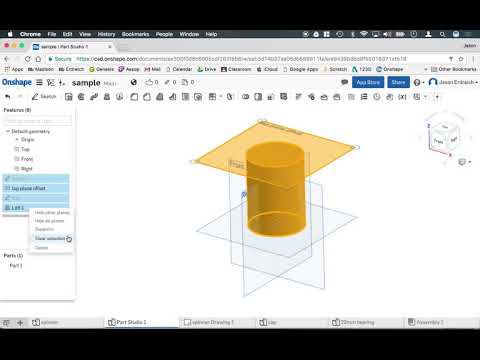480x360 pixels.
Task: Select the Loft tool in the toolbar
Action: (107, 97)
